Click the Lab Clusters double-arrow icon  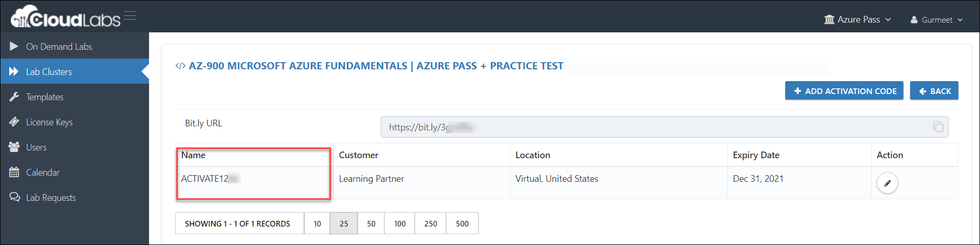pos(14,71)
